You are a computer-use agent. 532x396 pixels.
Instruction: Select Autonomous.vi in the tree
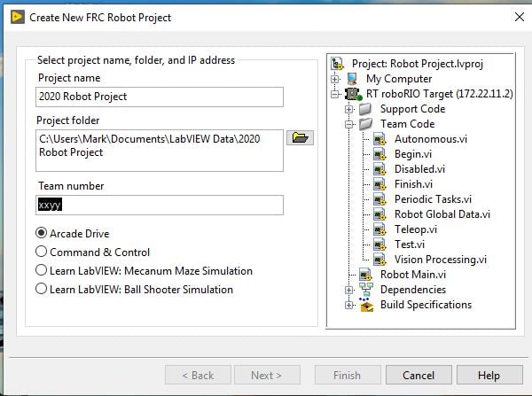tap(431, 139)
